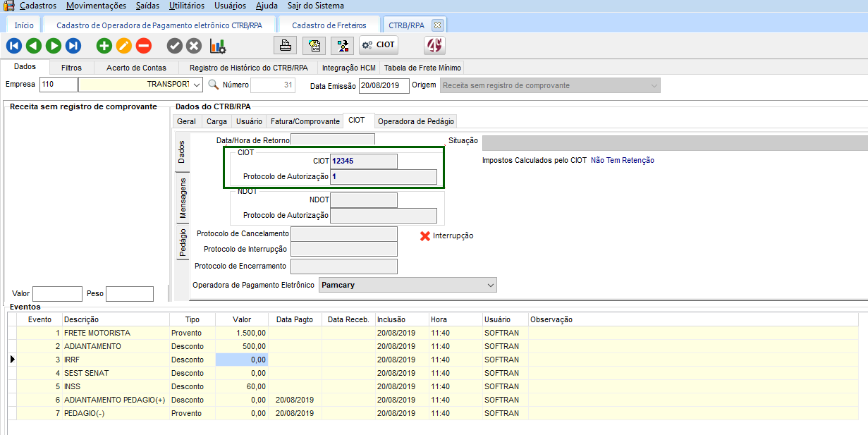Click the green previous record arrow

point(33,46)
